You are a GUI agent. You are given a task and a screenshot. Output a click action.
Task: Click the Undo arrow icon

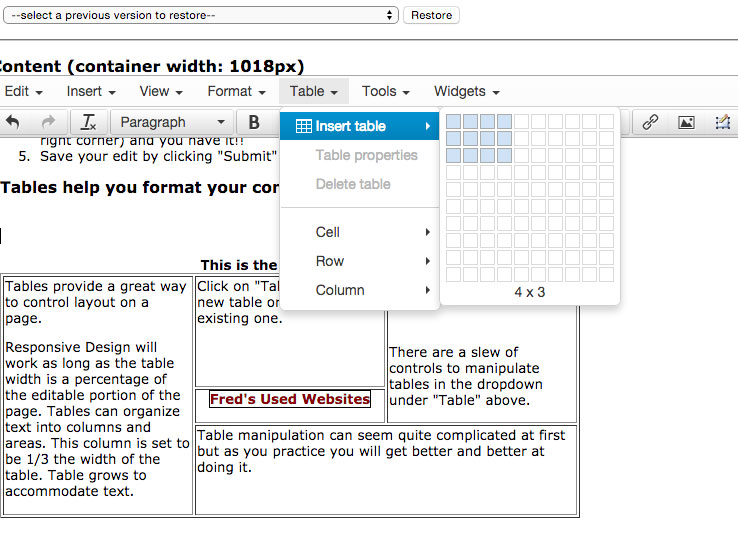[13, 122]
